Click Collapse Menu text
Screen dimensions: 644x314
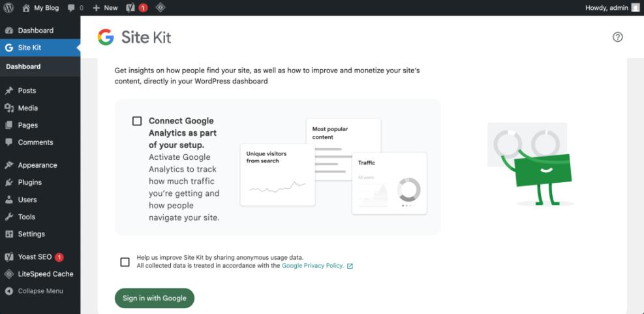point(40,291)
